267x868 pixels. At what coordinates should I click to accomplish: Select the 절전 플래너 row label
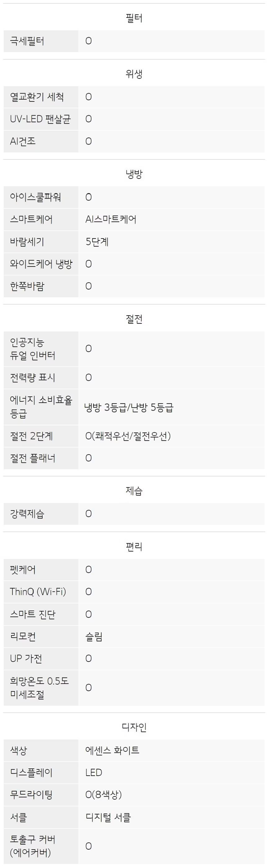(x=32, y=458)
